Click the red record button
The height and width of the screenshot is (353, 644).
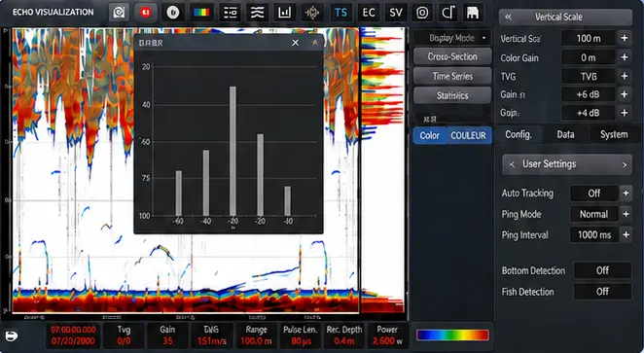coord(145,13)
